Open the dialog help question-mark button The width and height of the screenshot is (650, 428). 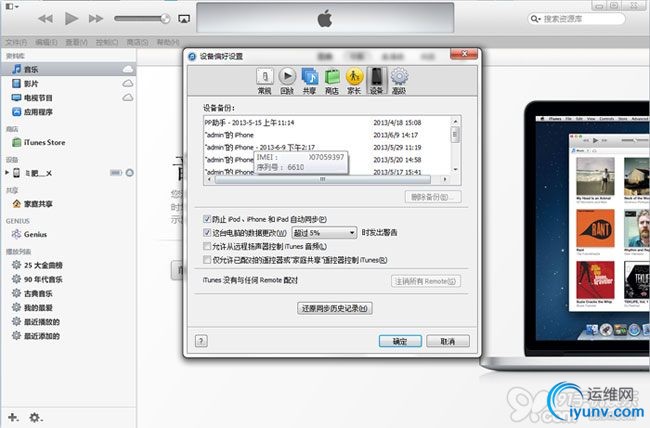pos(201,341)
